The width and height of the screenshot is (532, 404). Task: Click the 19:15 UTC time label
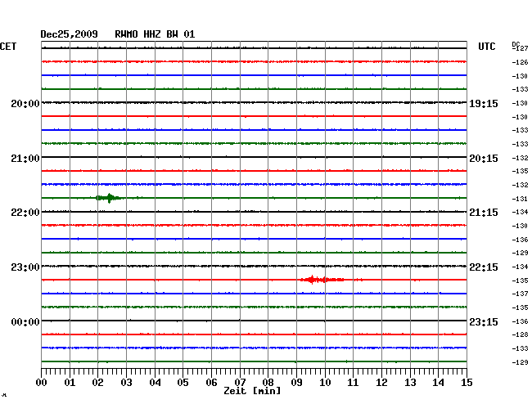tap(484, 104)
